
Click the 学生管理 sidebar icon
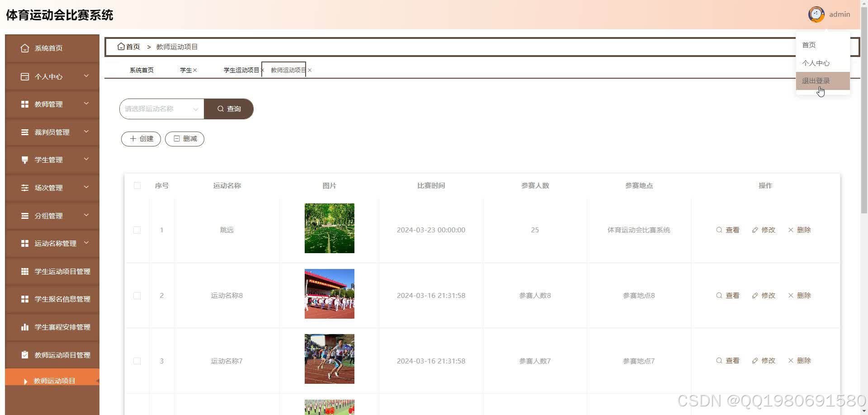click(25, 160)
